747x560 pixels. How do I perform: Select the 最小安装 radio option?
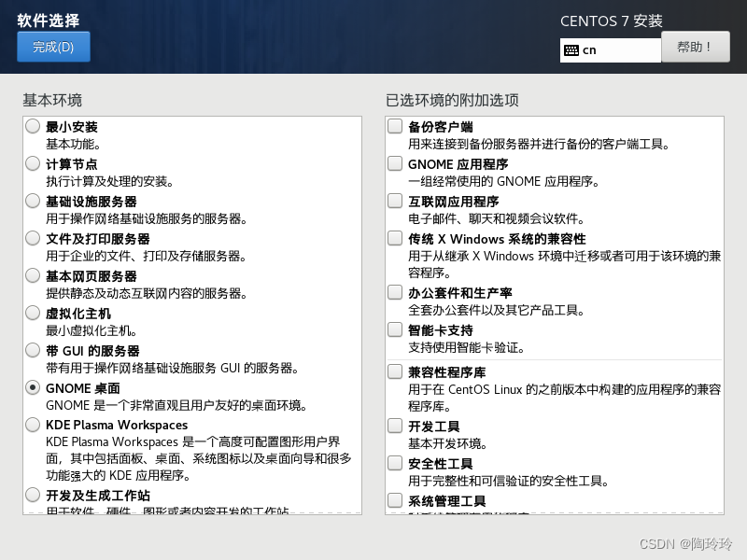tap(33, 126)
